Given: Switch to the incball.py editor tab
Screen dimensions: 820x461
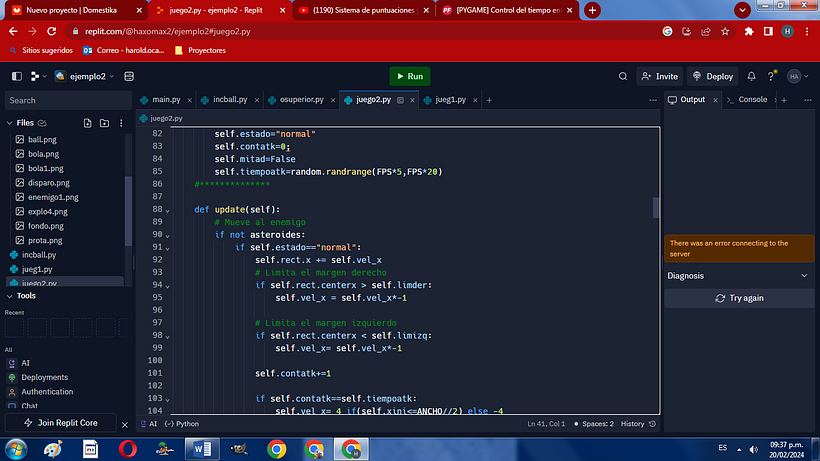Looking at the screenshot, I should (230, 99).
